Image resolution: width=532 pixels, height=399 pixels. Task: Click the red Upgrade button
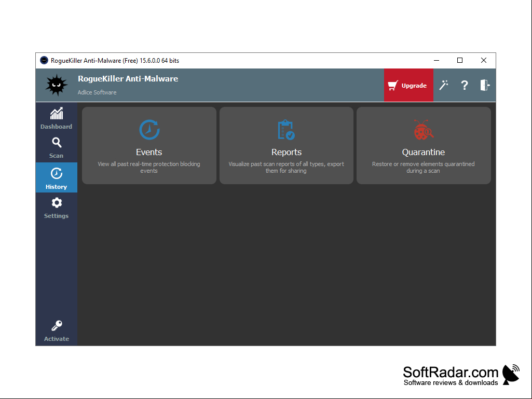[408, 85]
